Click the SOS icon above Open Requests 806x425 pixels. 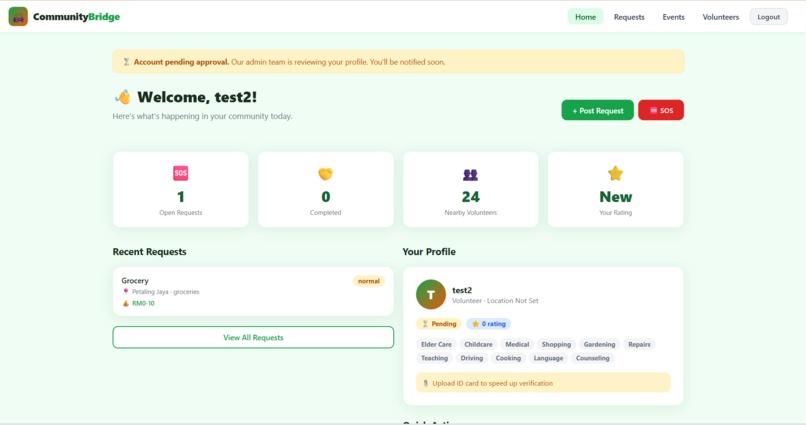180,173
